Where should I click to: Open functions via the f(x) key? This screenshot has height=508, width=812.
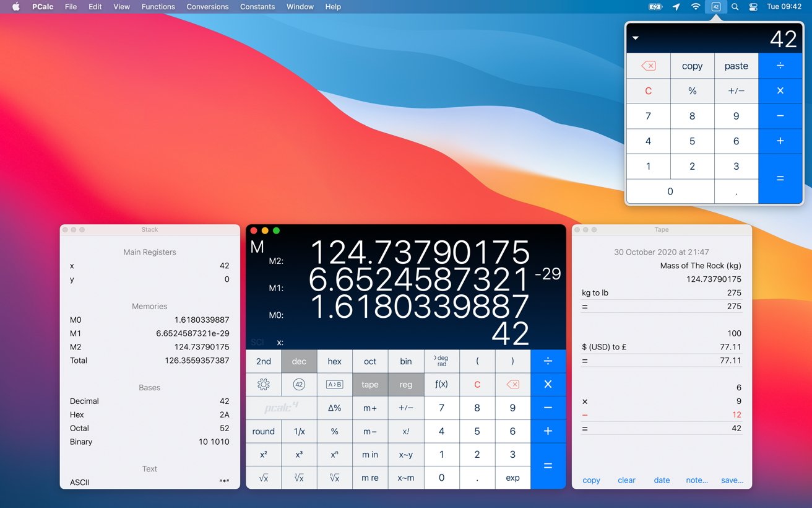coord(441,384)
